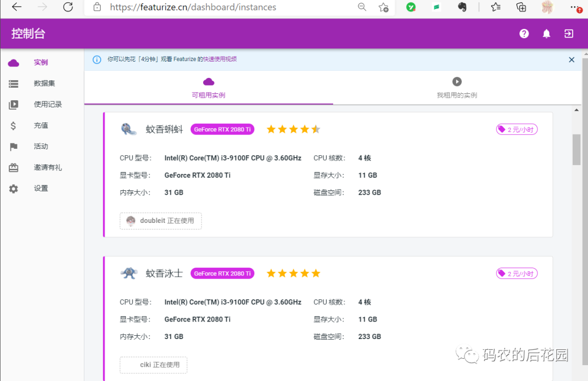Open the green chat extension icon
588x381 pixels.
[437, 7]
